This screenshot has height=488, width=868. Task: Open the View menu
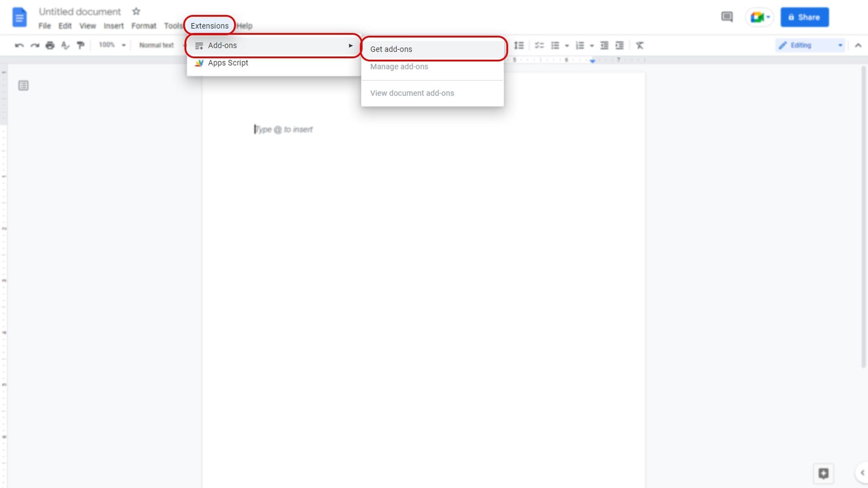pos(88,26)
